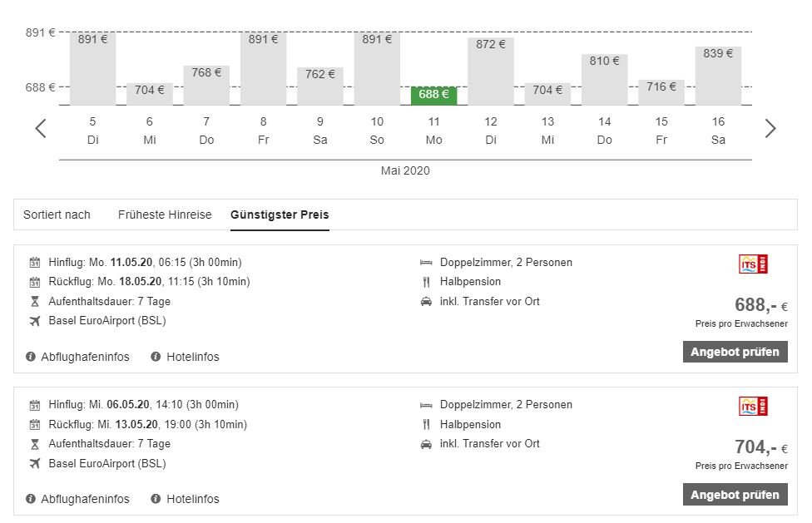Click the ITS logo in the 688 € offer

[753, 264]
